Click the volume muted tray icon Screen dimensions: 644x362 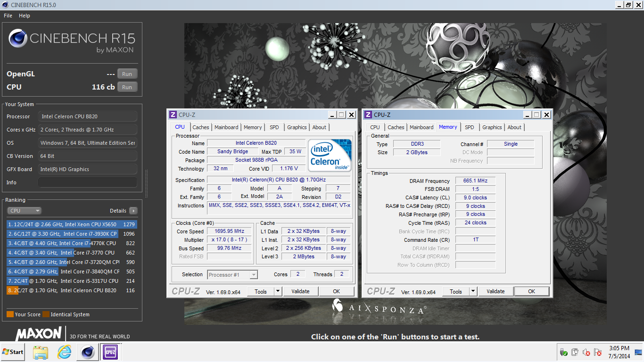(x=586, y=352)
